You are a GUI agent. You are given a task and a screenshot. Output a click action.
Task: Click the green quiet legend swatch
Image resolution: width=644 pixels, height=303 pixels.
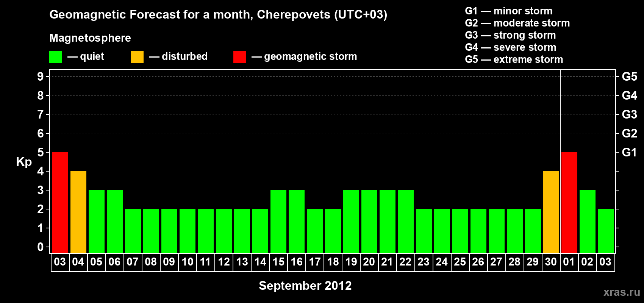(x=56, y=57)
